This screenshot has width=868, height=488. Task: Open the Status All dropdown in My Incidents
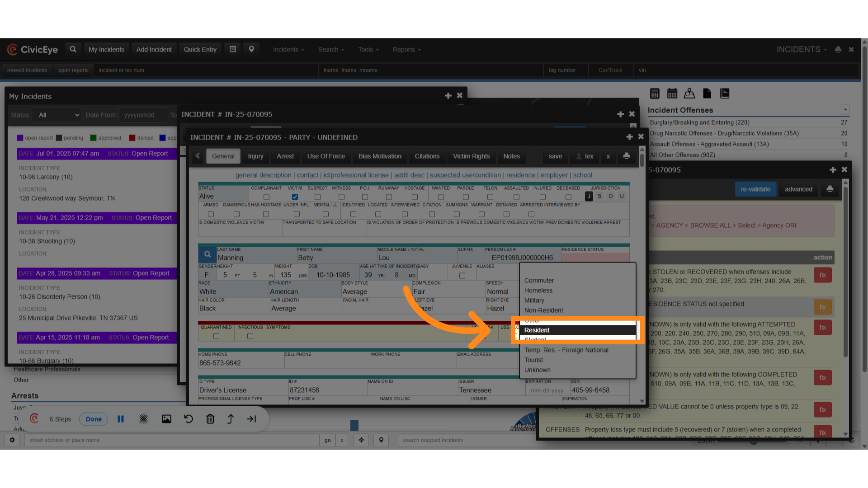pos(57,115)
